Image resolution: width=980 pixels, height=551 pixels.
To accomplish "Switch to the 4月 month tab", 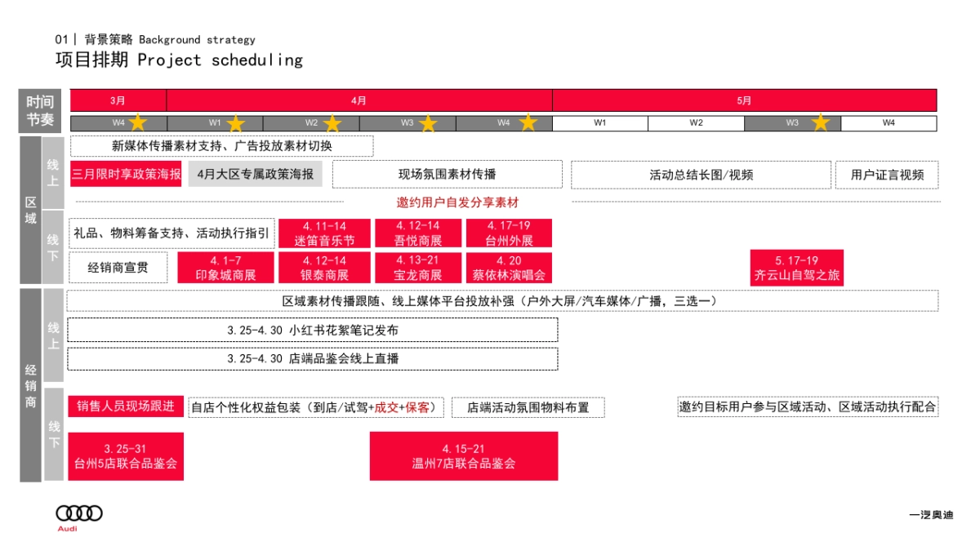I will pyautogui.click(x=358, y=100).
